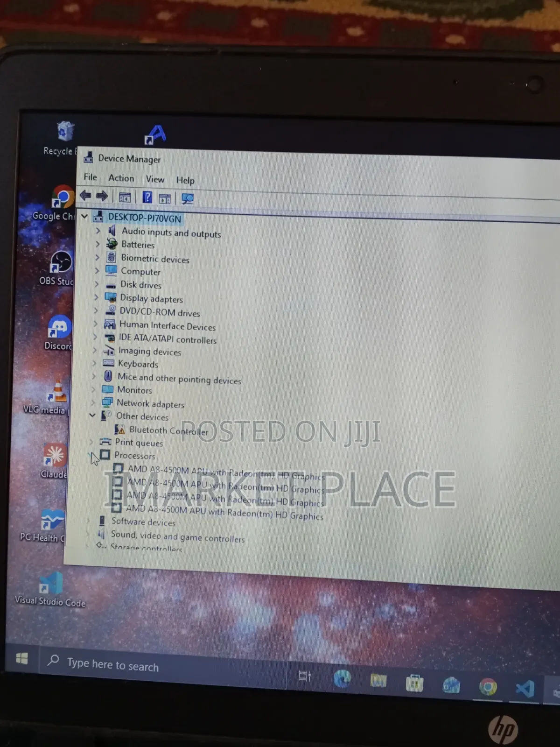Click the Forward arrow toolbar icon
Image resolution: width=560 pixels, height=747 pixels.
(x=102, y=196)
